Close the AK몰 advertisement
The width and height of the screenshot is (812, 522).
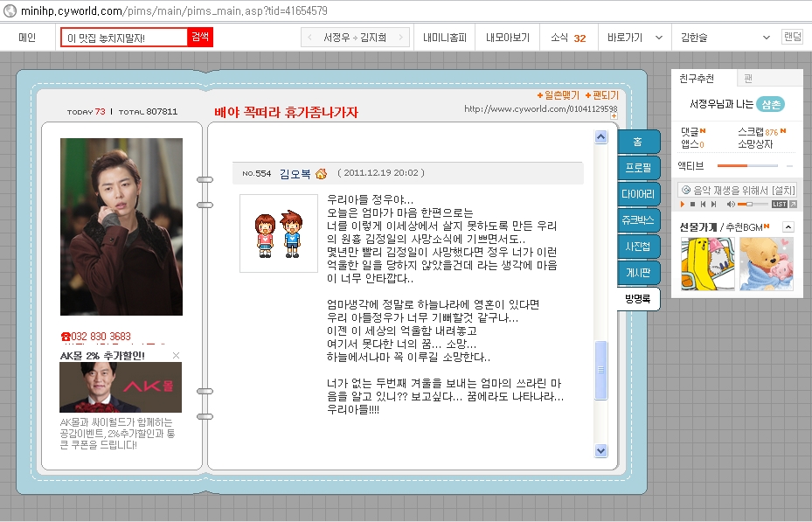pyautogui.click(x=176, y=355)
